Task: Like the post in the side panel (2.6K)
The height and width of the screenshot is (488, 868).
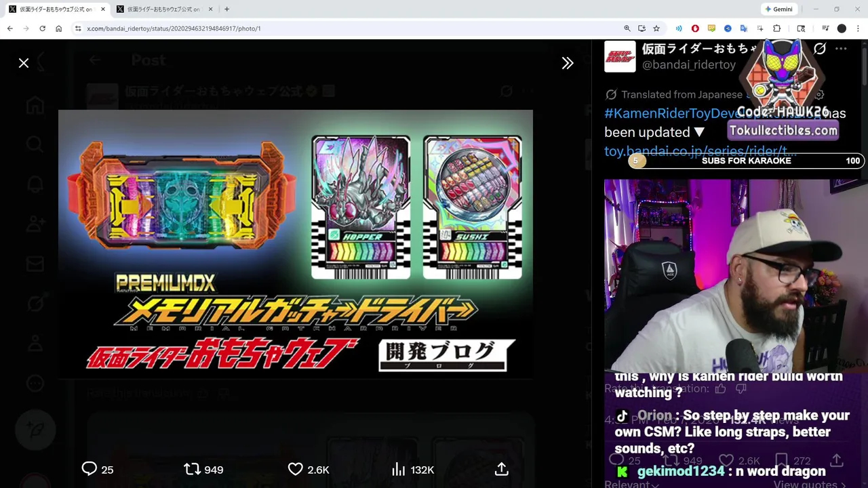Action: click(726, 461)
